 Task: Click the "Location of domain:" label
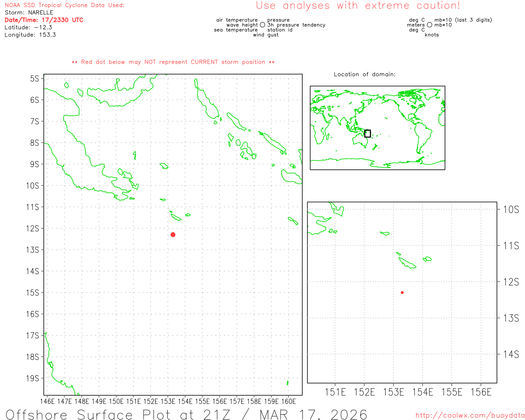364,75
